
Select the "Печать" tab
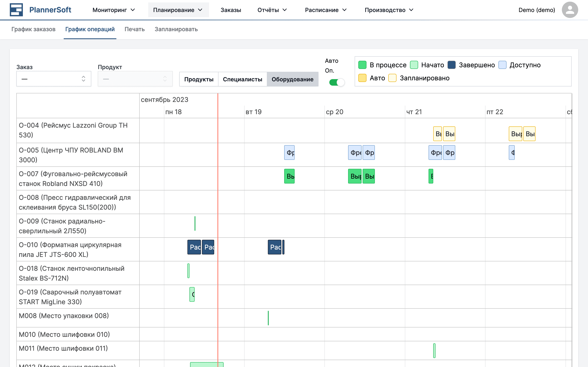(x=134, y=29)
